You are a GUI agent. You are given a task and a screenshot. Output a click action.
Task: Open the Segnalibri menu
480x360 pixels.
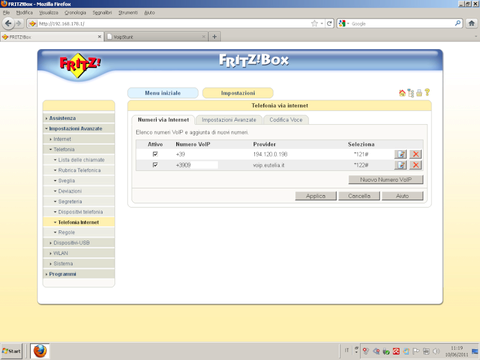pyautogui.click(x=102, y=13)
